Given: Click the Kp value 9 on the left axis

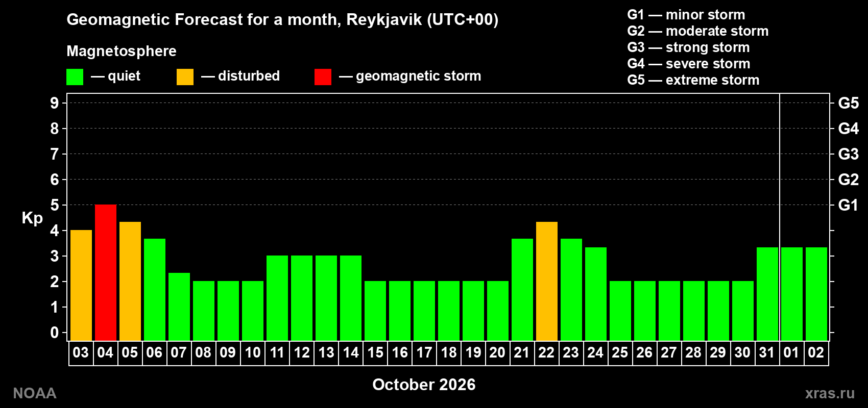Looking at the screenshot, I should click(55, 103).
